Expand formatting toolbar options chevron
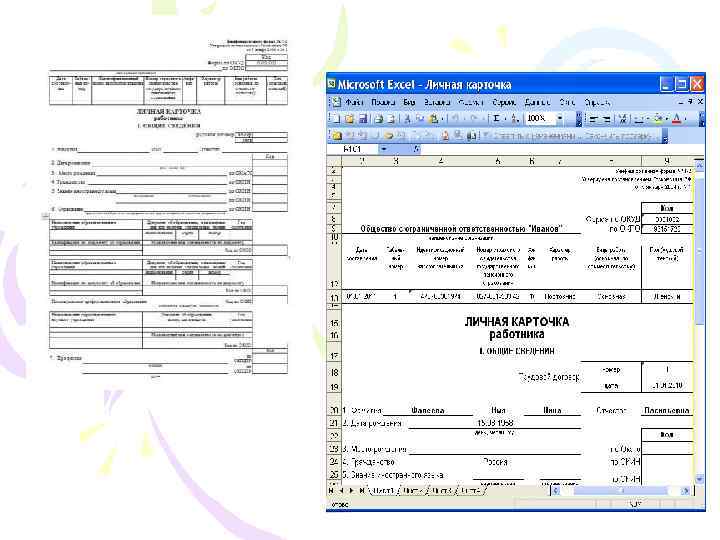The width and height of the screenshot is (720, 540). tap(702, 119)
